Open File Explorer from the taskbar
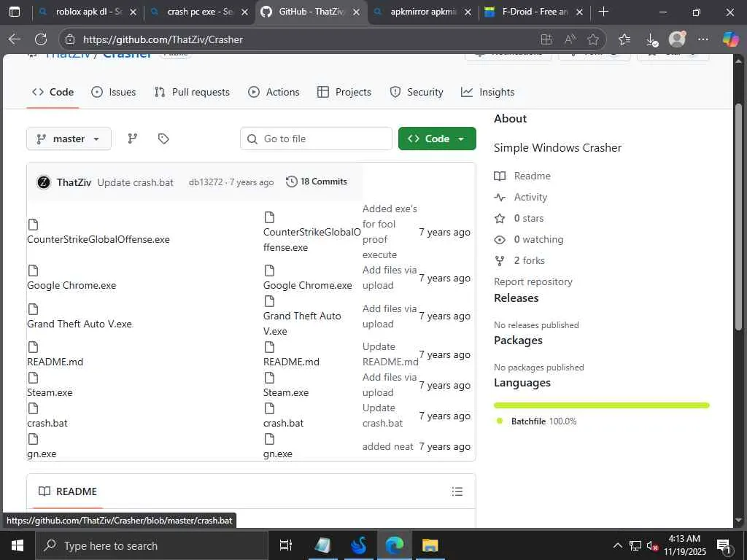This screenshot has width=747, height=560. [430, 545]
